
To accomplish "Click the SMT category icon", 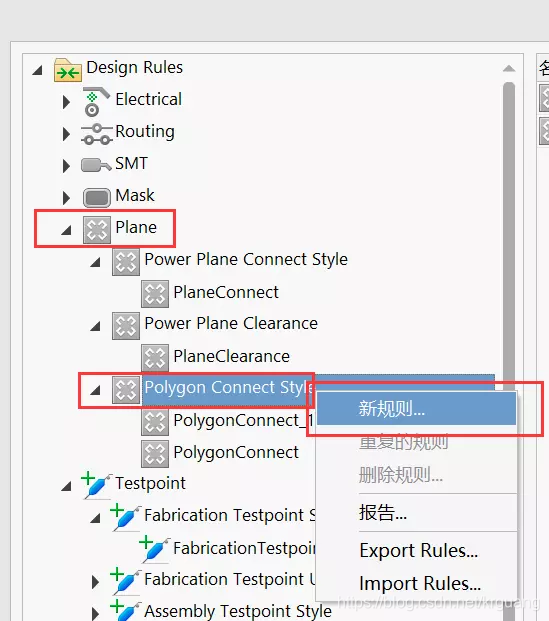I will click(x=96, y=165).
